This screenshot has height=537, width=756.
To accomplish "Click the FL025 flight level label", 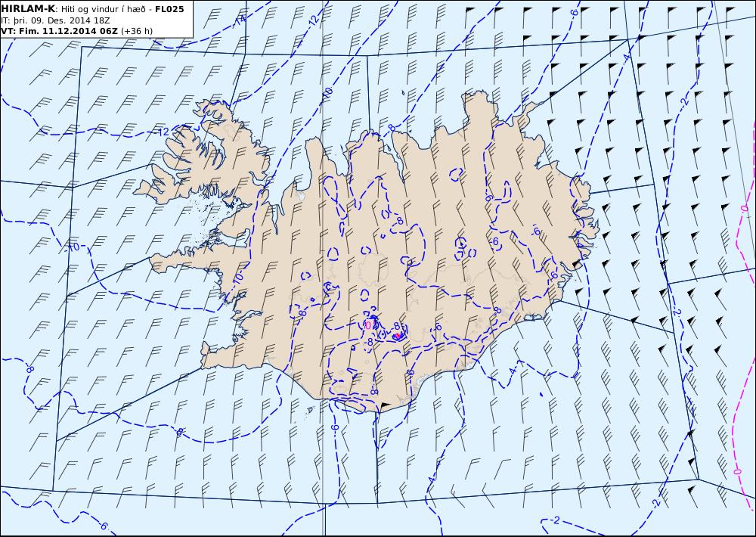I will click(169, 8).
